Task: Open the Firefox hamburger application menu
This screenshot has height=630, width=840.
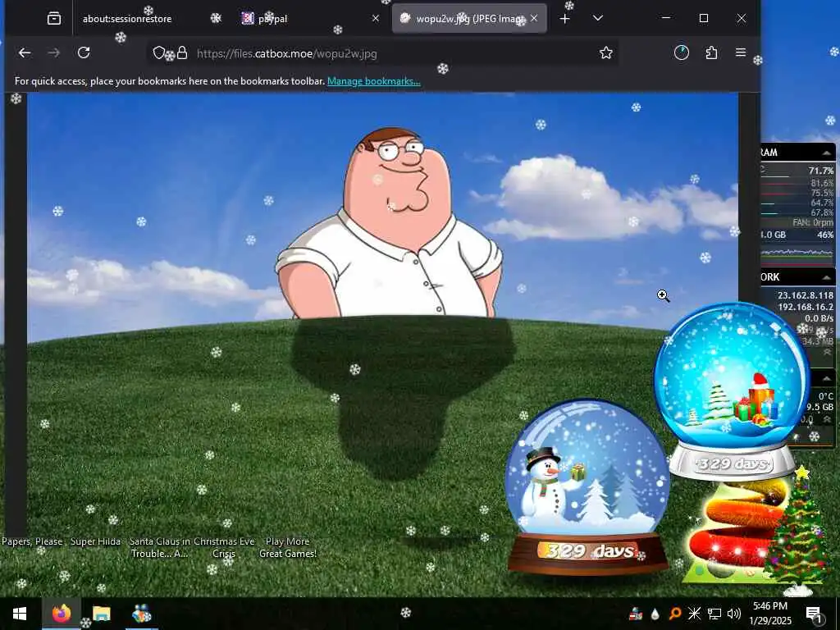Action: pyautogui.click(x=741, y=52)
